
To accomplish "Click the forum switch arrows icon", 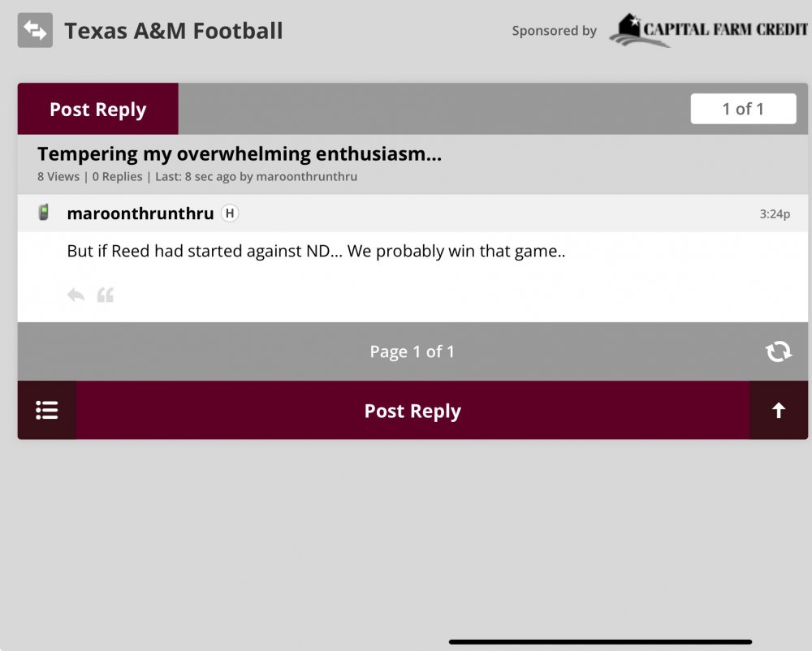I will pos(35,30).
